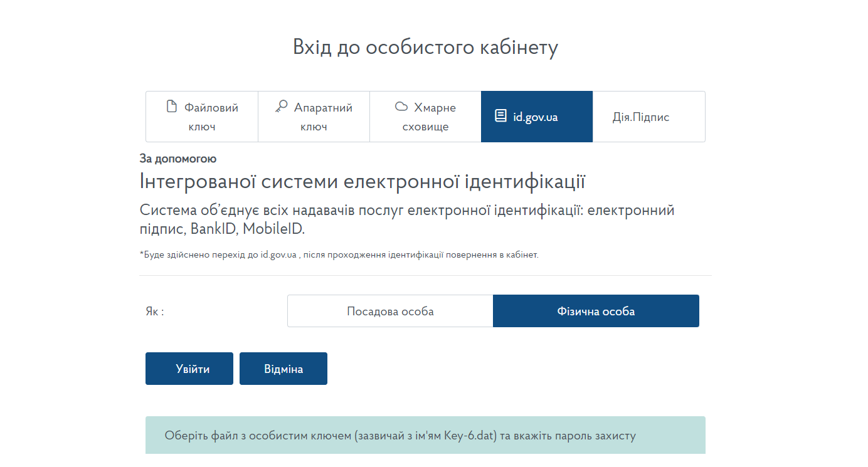868x467 pixels.
Task: Click the Увійти button
Action: (x=189, y=369)
